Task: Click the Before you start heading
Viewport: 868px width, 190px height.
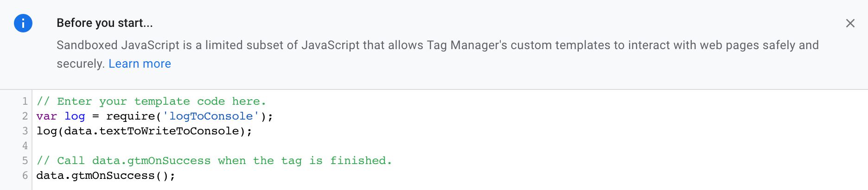Action: click(104, 23)
